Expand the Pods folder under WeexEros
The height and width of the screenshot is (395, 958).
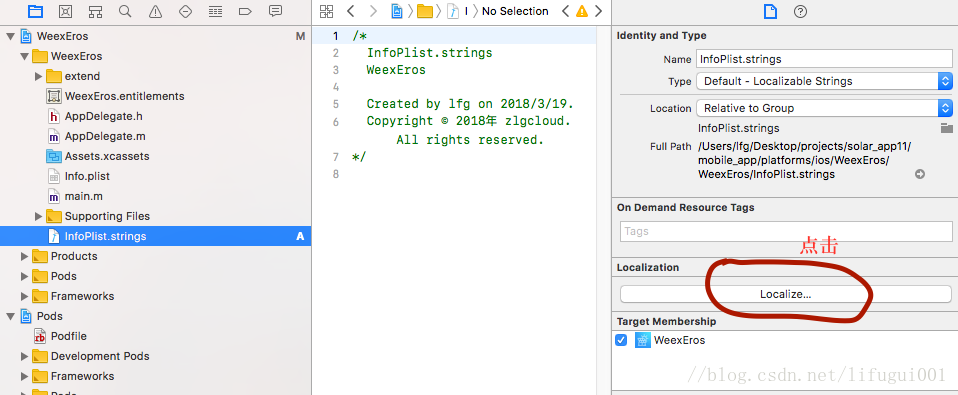(24, 277)
